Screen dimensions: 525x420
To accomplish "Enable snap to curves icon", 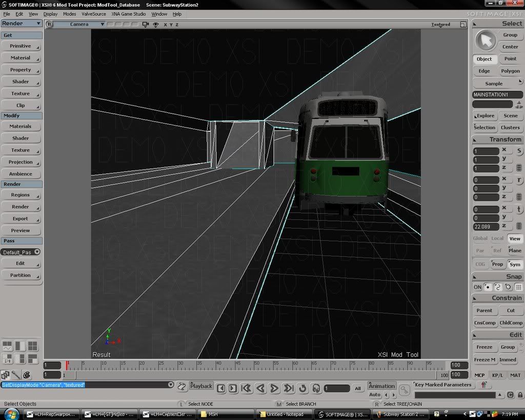I will click(498, 287).
